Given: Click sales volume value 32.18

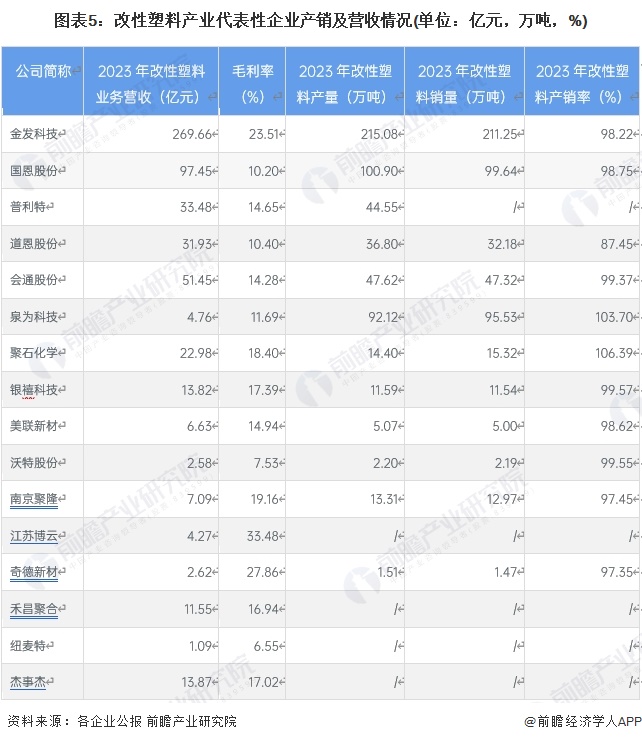Looking at the screenshot, I should click(x=502, y=244).
